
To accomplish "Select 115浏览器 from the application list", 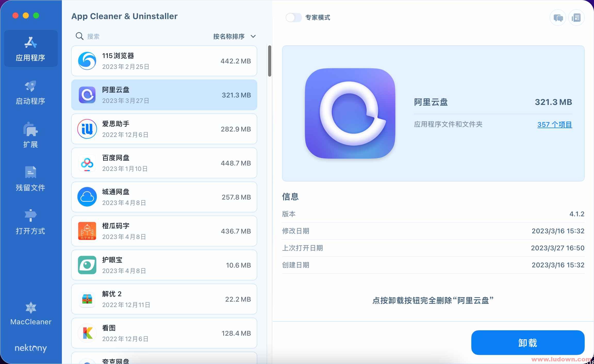I will (x=166, y=61).
